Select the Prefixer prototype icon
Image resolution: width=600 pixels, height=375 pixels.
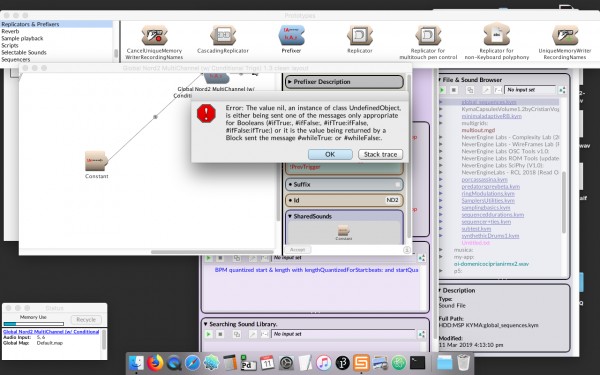click(x=291, y=36)
